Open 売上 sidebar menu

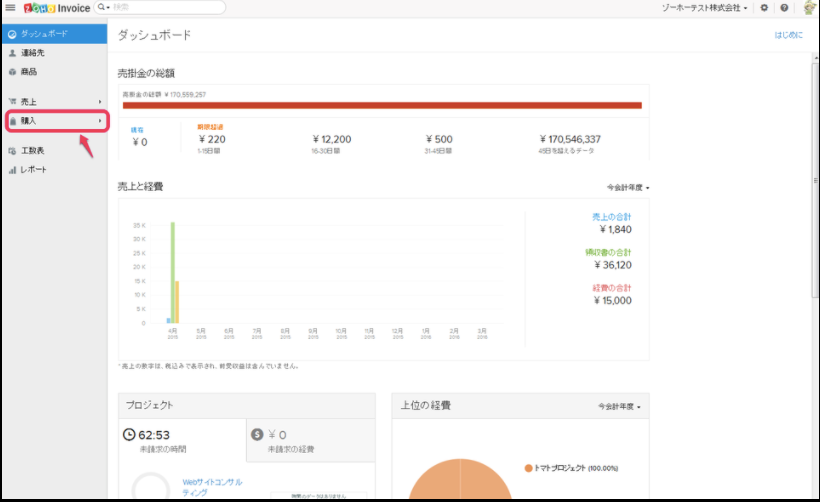(x=55, y=101)
